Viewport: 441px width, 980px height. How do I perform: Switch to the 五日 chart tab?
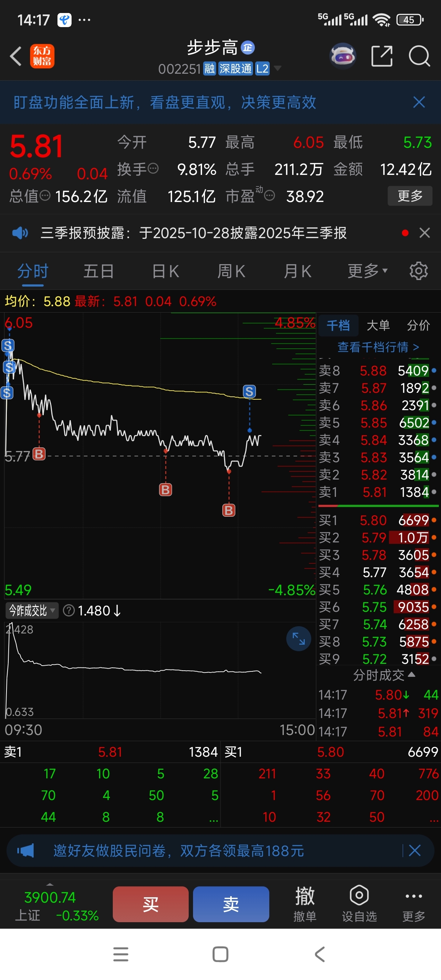[x=99, y=272]
